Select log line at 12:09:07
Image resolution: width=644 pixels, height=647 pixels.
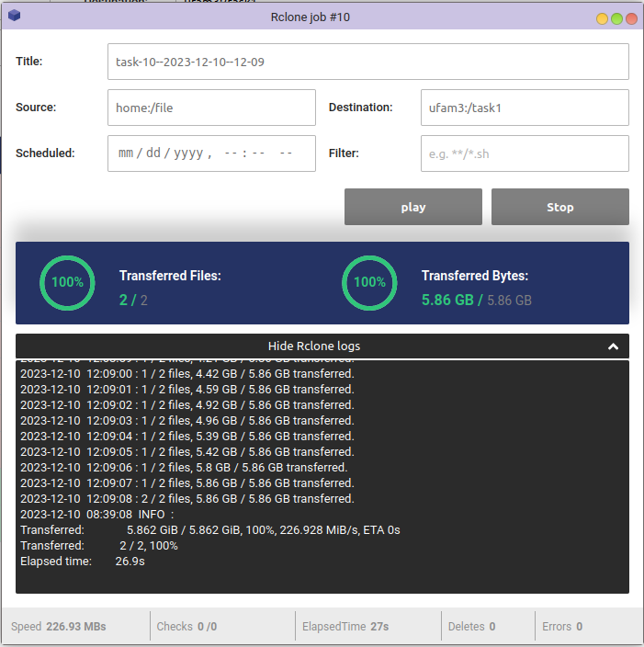point(187,483)
